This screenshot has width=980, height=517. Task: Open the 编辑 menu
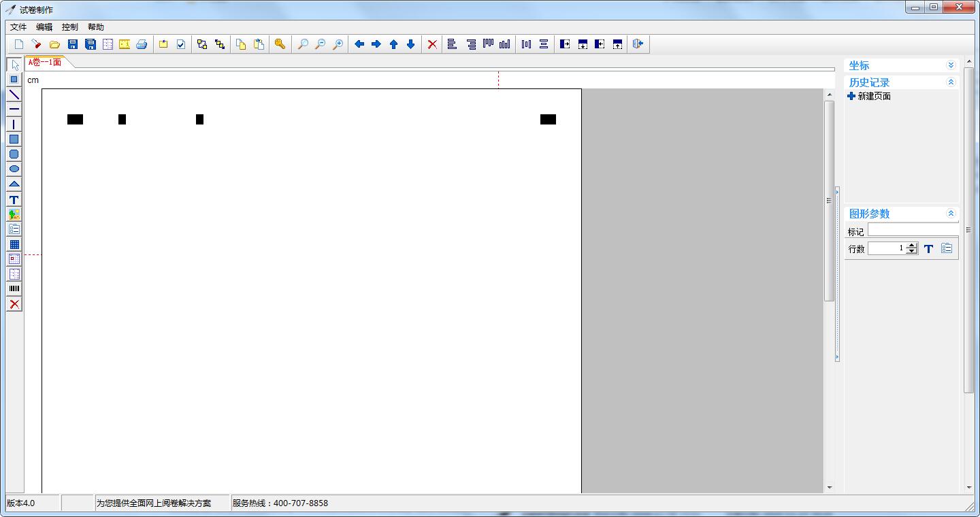[x=44, y=27]
